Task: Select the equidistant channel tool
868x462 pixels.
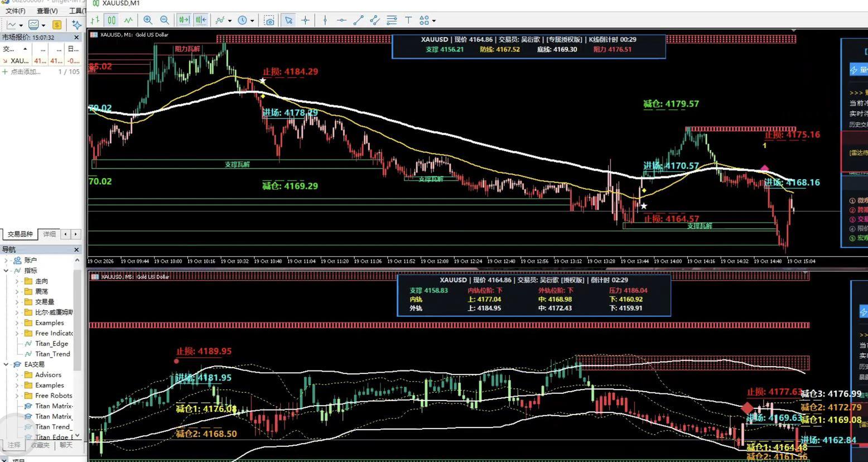Action: [x=375, y=20]
